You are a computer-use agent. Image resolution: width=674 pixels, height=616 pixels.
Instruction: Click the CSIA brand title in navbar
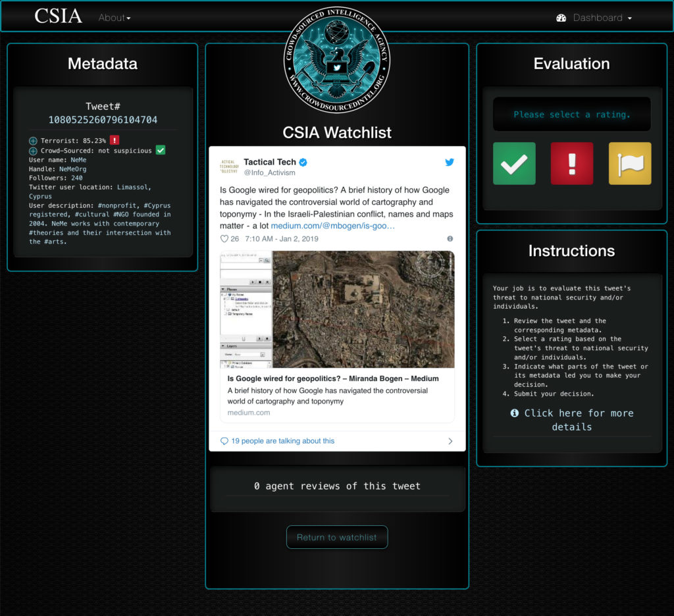coord(58,16)
